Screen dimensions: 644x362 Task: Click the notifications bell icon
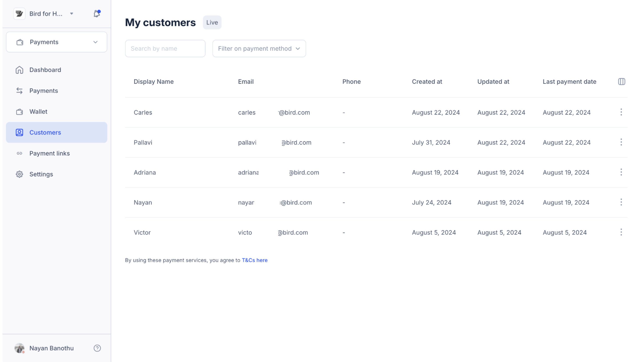coord(97,14)
